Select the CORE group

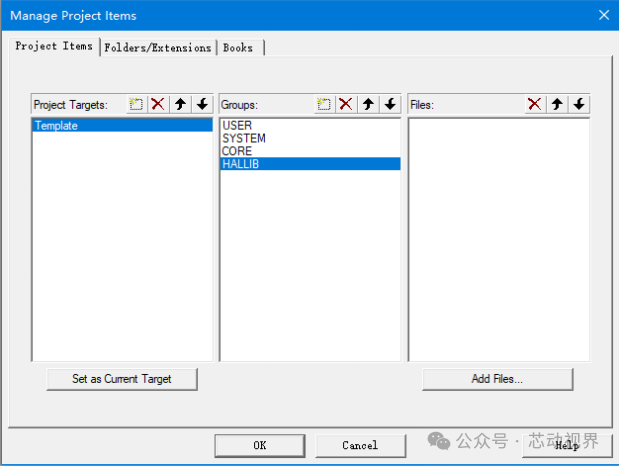(x=310, y=151)
